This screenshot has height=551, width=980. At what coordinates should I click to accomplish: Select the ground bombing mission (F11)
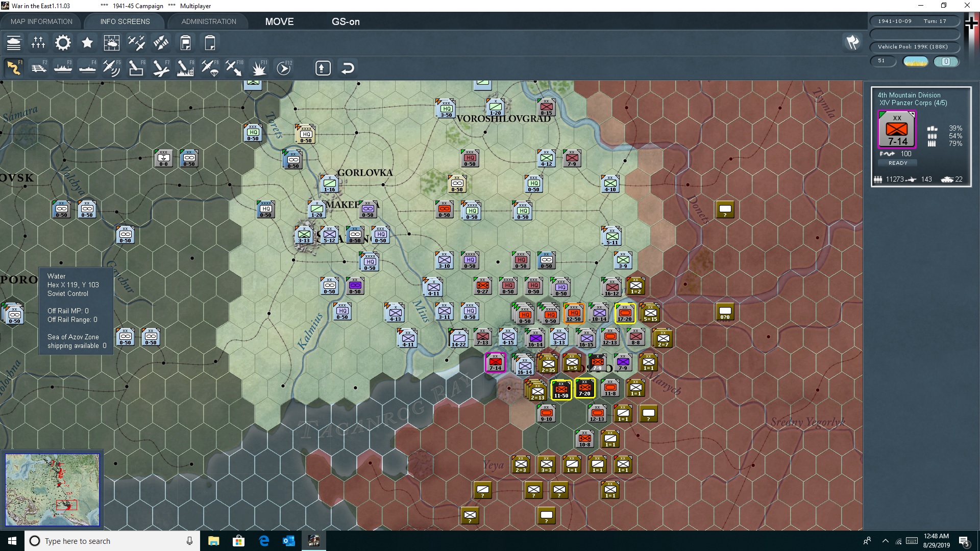259,68
